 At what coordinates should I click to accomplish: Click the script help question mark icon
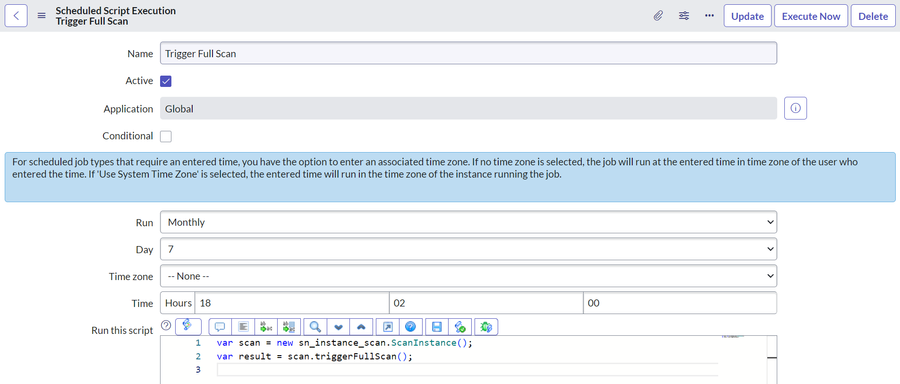click(x=166, y=325)
